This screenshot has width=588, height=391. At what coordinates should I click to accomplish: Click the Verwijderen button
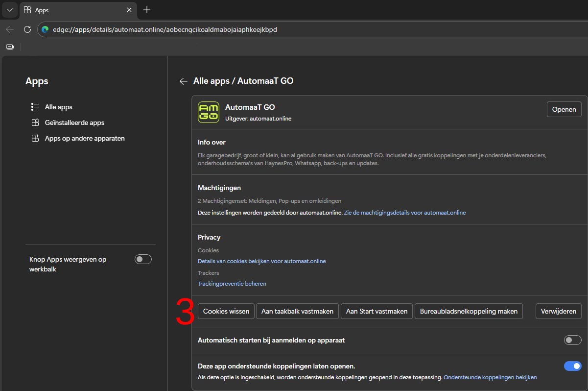559,311
